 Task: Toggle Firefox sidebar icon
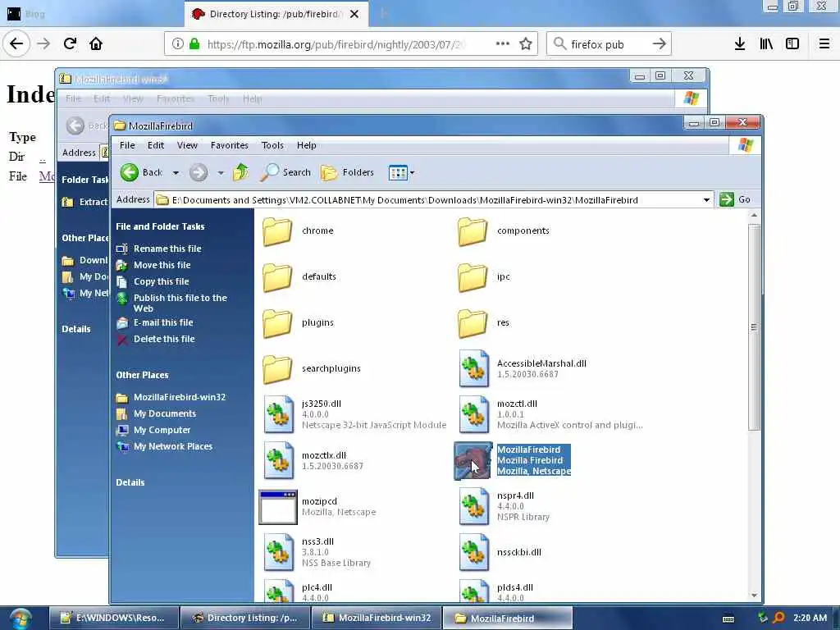coord(792,44)
